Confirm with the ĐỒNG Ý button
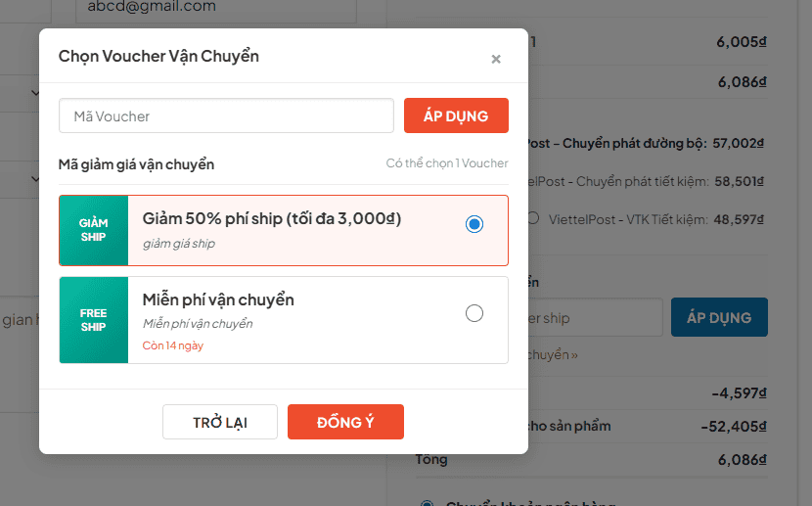The width and height of the screenshot is (812, 506). [x=345, y=422]
